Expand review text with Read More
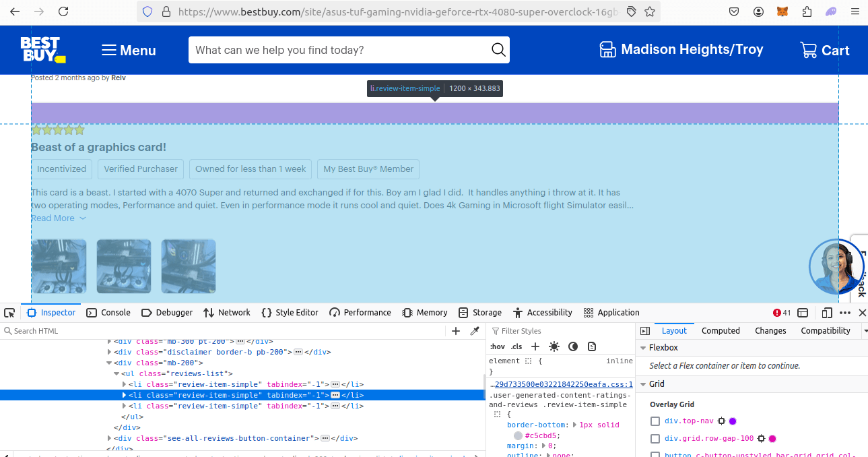Viewport: 868px width, 457px height. tap(59, 218)
